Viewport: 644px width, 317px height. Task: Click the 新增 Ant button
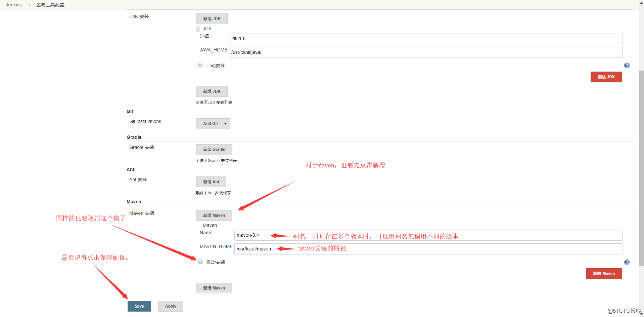tap(211, 182)
